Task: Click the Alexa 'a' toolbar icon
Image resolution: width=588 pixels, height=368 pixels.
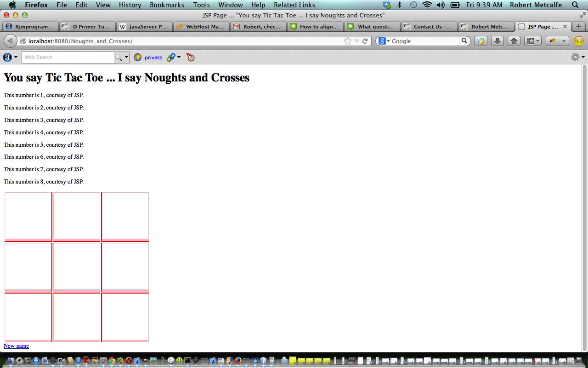Action: 7,57
